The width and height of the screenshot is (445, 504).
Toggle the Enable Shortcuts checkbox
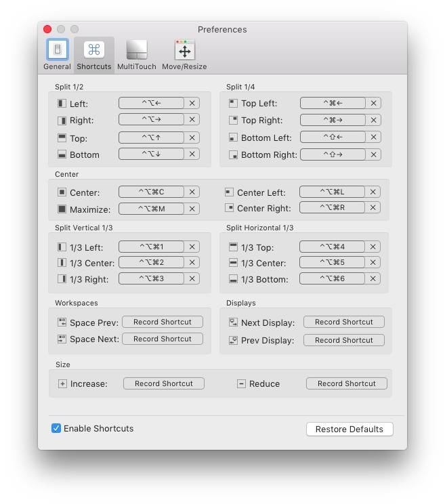pos(57,428)
